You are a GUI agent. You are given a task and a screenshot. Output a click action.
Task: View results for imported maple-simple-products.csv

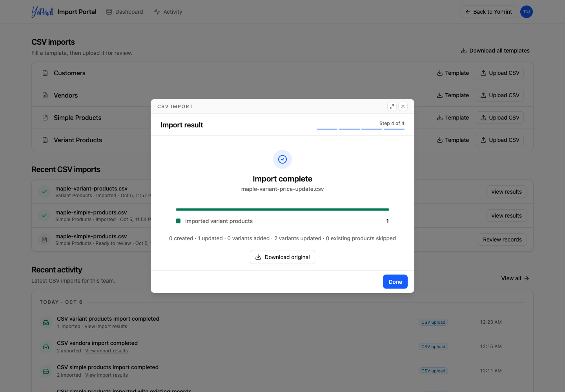point(507,216)
